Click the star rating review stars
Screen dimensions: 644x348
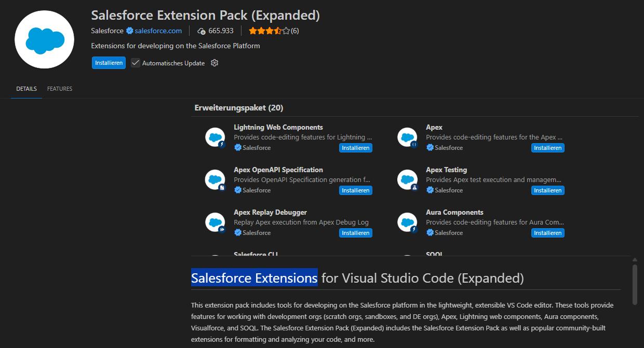[269, 31]
